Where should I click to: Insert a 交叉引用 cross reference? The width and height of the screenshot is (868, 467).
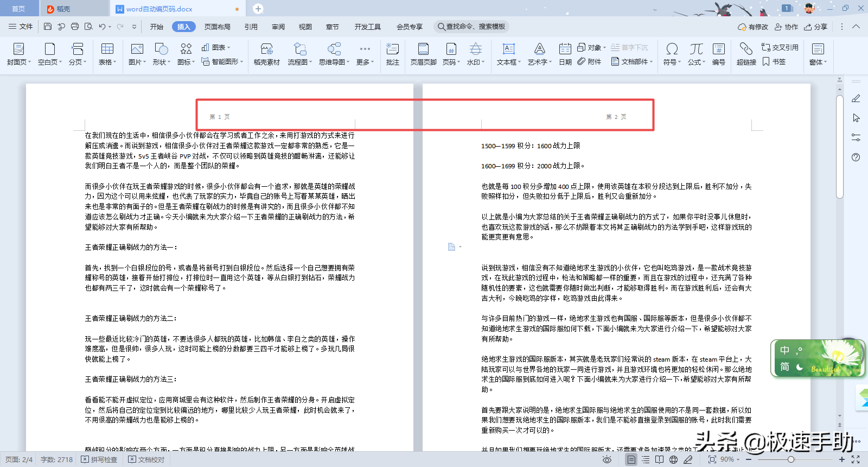point(780,47)
